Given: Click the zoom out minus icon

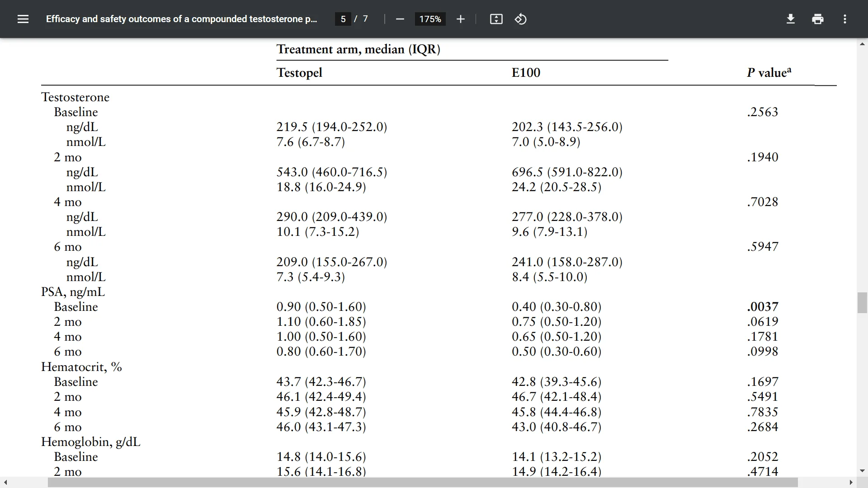Looking at the screenshot, I should point(400,19).
